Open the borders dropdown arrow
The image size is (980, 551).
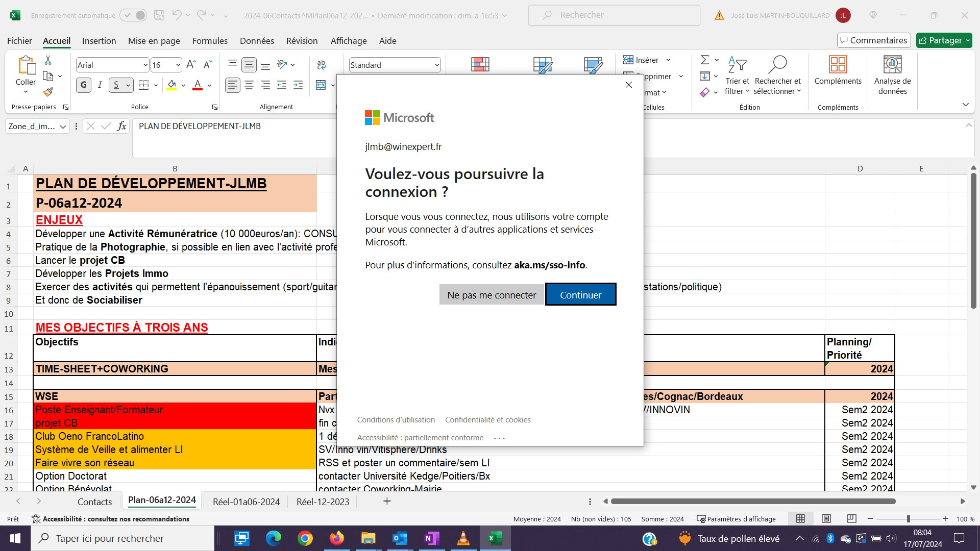(156, 85)
